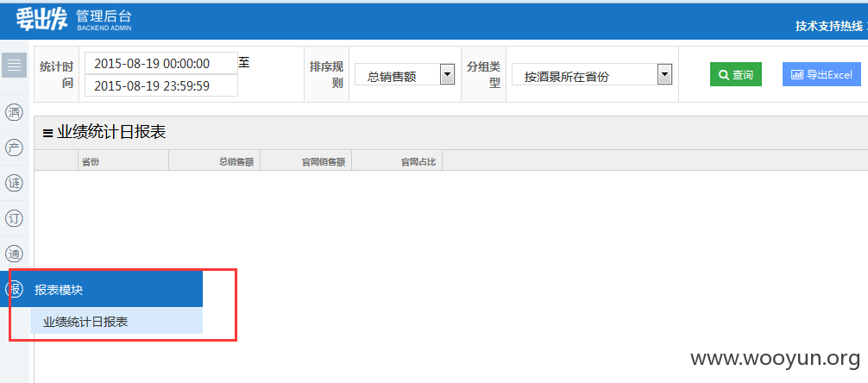Click the 导出Excel export button
Image resolution: width=868 pixels, height=383 pixels.
point(821,74)
